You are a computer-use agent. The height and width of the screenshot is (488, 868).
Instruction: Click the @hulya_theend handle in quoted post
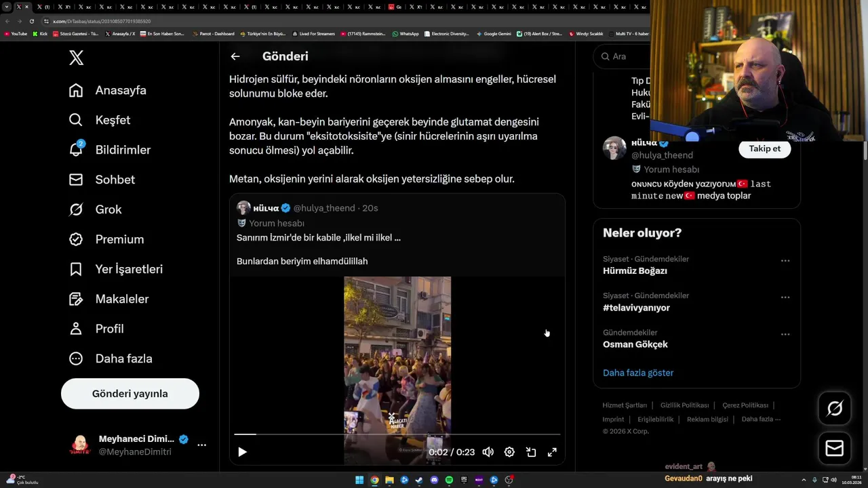(x=324, y=208)
